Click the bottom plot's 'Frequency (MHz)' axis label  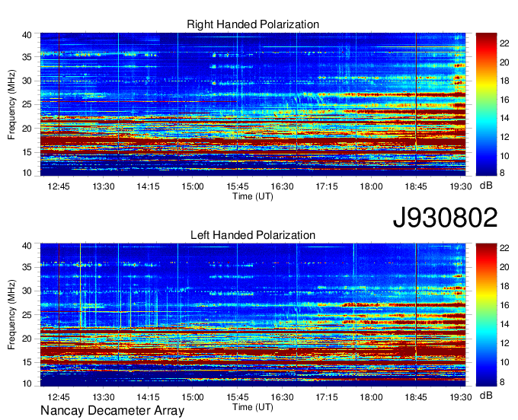11,315
